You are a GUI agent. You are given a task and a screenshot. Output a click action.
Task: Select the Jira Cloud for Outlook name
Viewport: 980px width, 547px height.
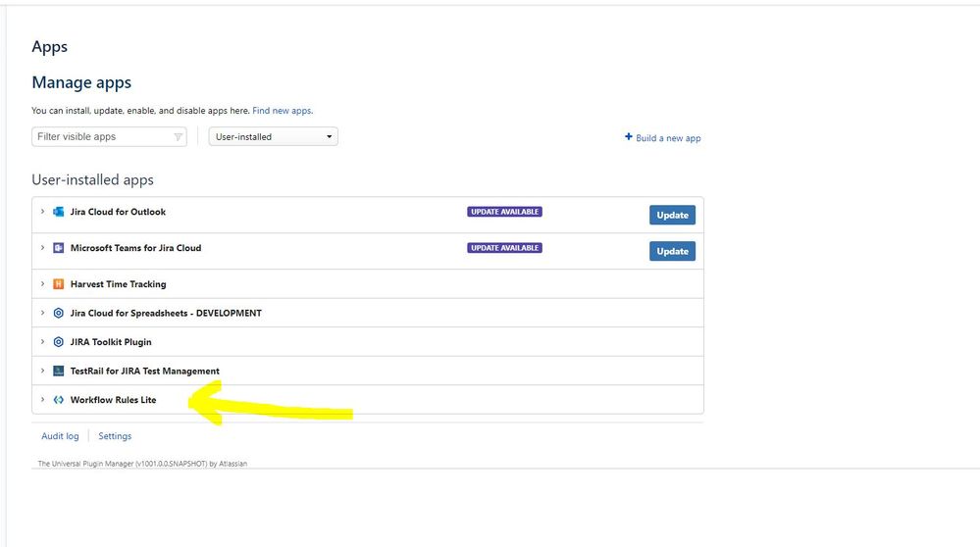tap(118, 212)
